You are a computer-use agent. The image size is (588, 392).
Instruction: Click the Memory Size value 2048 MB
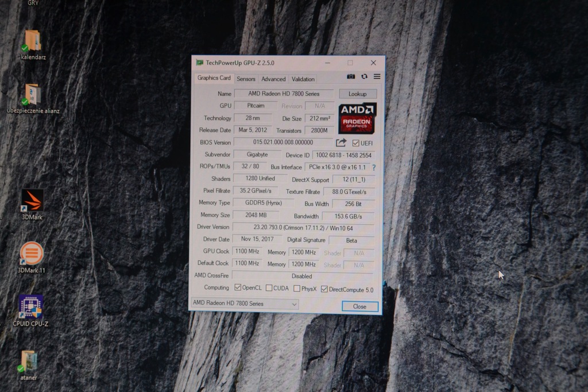[x=256, y=215]
